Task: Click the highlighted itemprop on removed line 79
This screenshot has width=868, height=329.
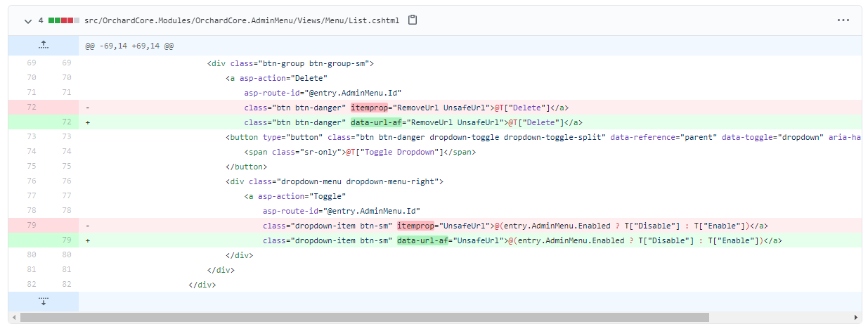Action: (x=415, y=226)
